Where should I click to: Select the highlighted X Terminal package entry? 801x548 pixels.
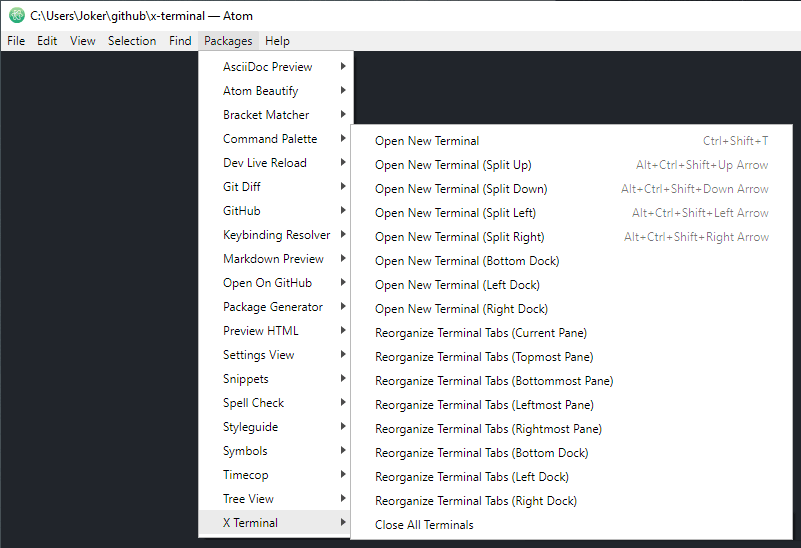275,522
